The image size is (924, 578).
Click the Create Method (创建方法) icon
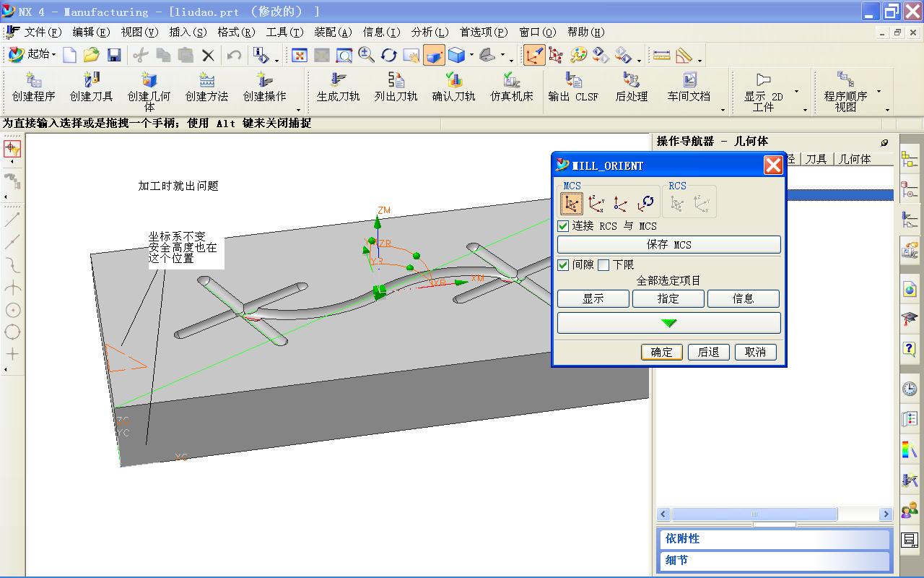(x=206, y=87)
